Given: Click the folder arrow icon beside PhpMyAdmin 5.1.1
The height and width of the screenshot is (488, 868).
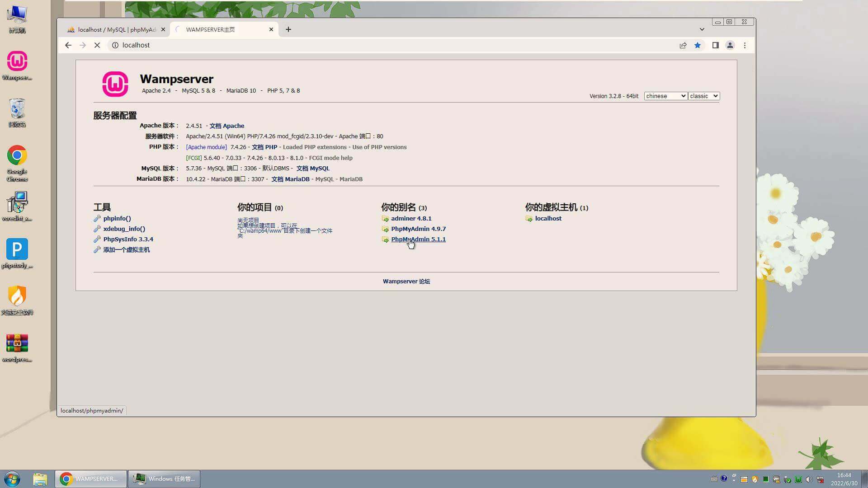Looking at the screenshot, I should [385, 239].
